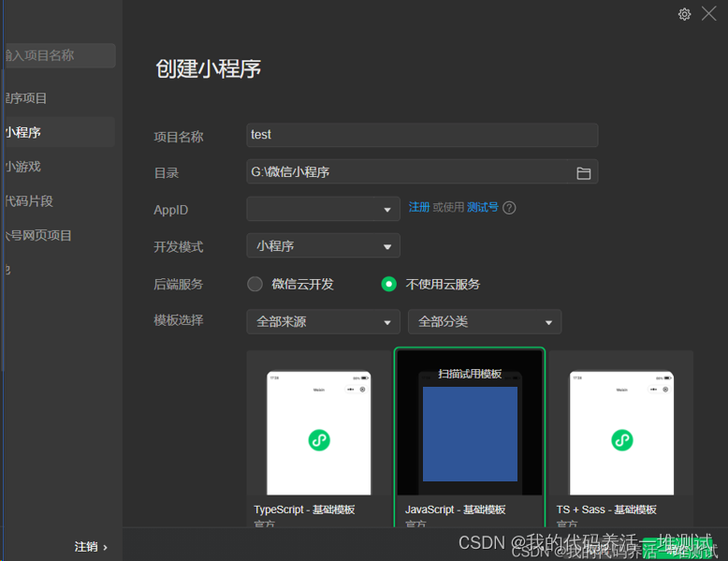Expand the 全部分类 template category dropdown
Screen dimensions: 728x561
tap(485, 321)
